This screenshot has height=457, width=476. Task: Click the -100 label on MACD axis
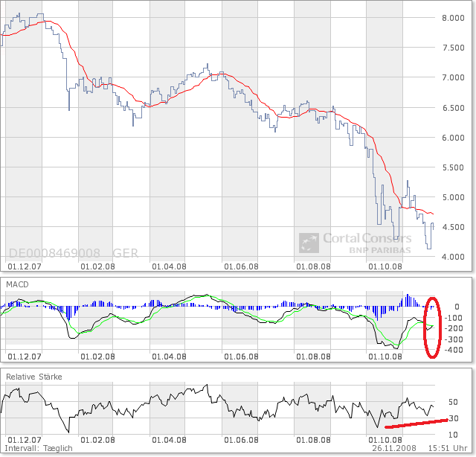point(453,318)
